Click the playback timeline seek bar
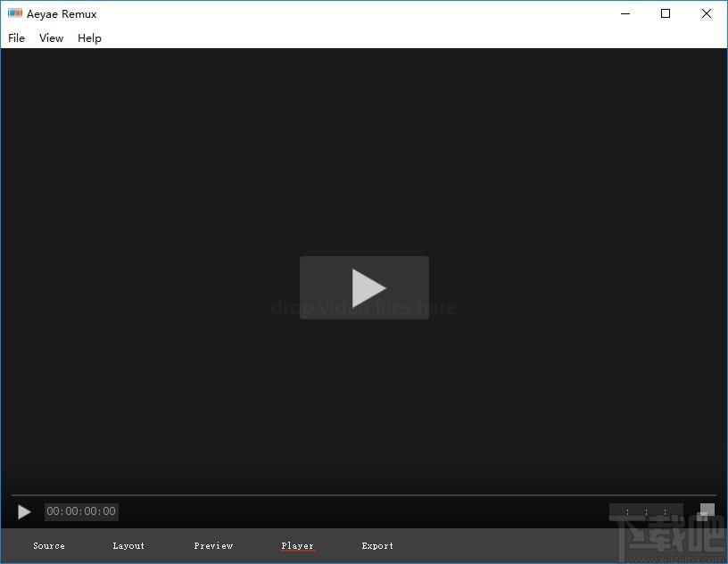The height and width of the screenshot is (564, 728). click(x=363, y=495)
